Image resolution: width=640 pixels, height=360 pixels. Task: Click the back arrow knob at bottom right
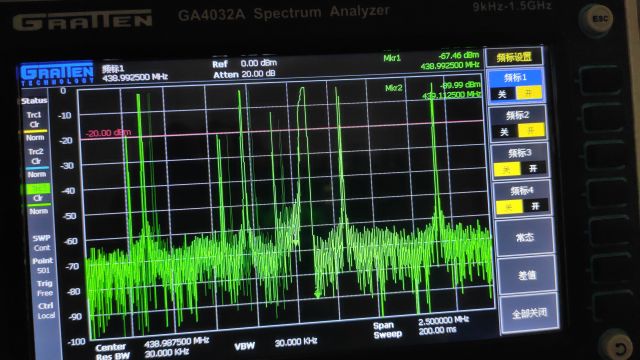(x=617, y=346)
